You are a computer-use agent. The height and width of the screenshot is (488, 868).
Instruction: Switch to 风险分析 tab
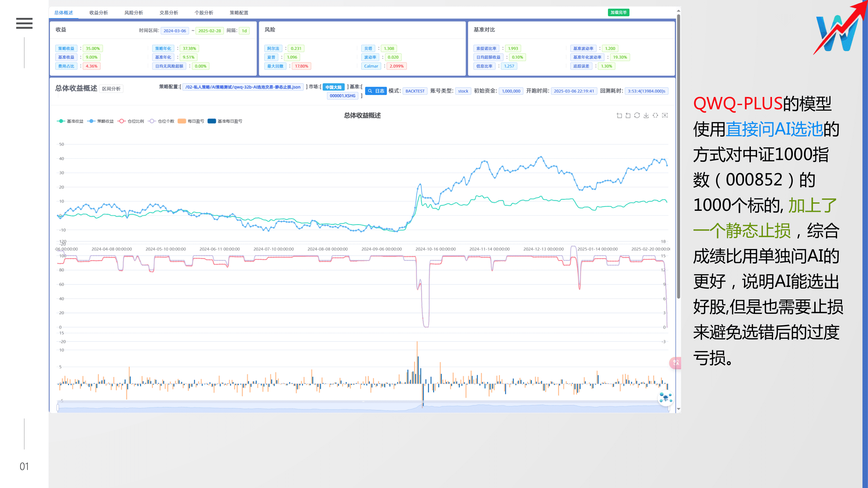point(133,13)
